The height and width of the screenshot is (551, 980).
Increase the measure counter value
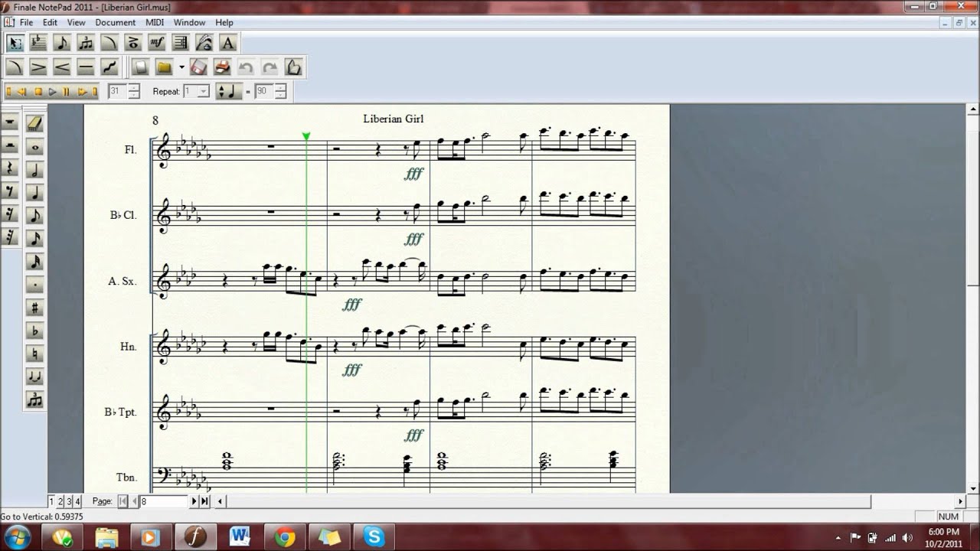click(x=135, y=88)
